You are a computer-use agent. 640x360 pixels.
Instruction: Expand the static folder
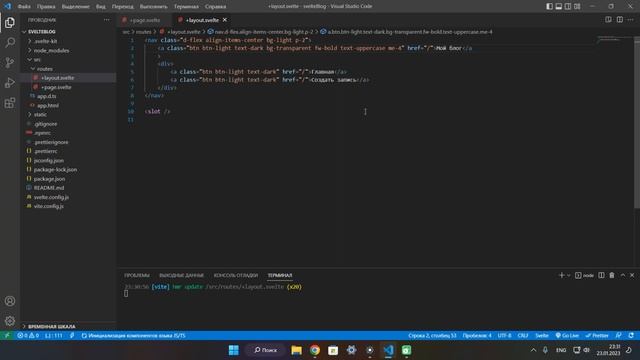tap(29, 115)
